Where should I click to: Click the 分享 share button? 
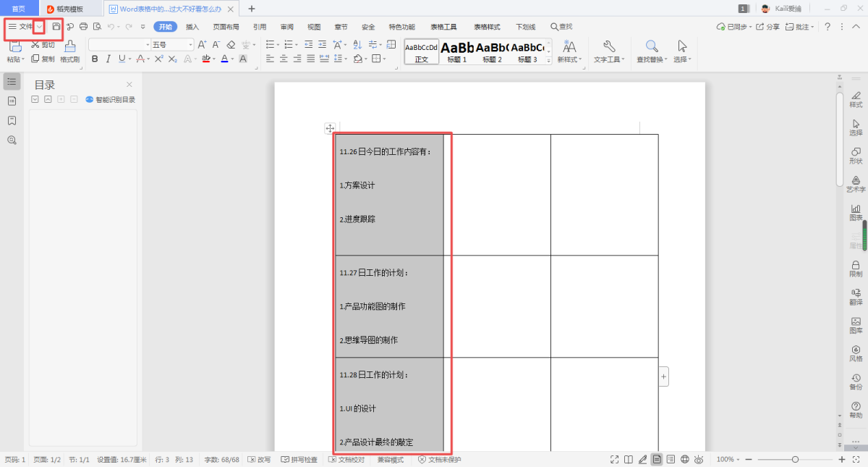point(768,27)
